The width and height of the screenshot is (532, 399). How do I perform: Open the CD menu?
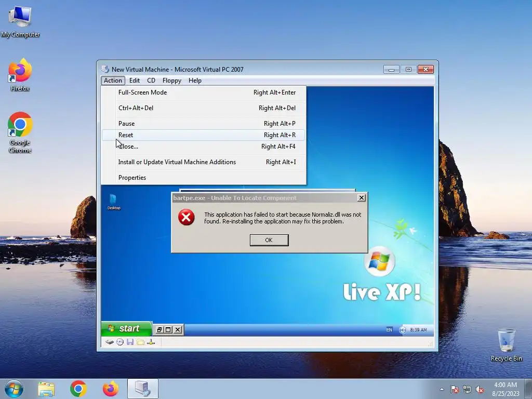coord(151,81)
